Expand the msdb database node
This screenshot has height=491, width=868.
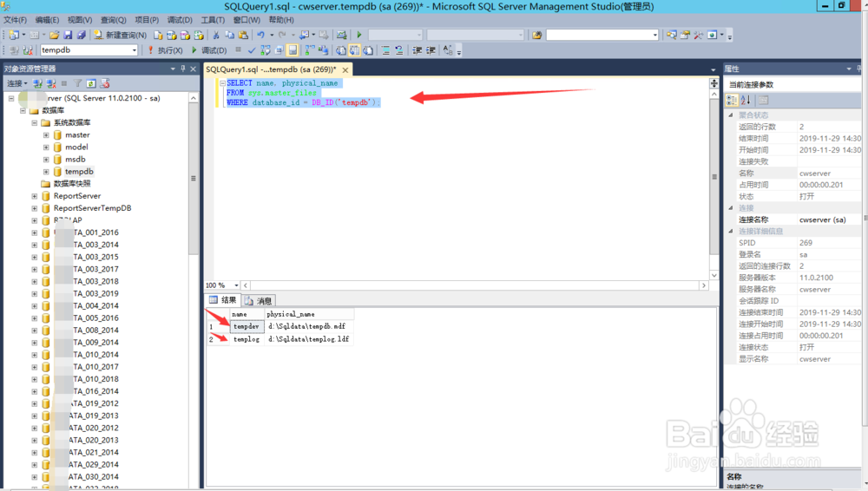tap(46, 160)
